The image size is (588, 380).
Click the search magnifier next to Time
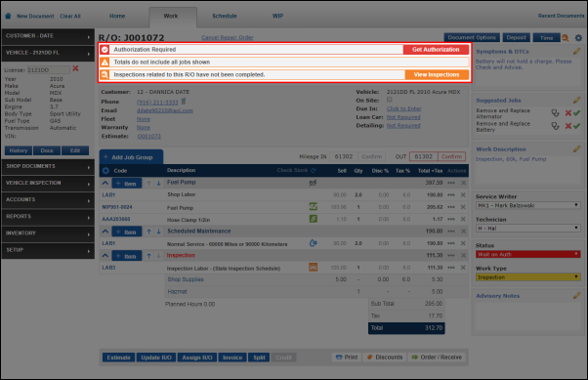coord(566,37)
